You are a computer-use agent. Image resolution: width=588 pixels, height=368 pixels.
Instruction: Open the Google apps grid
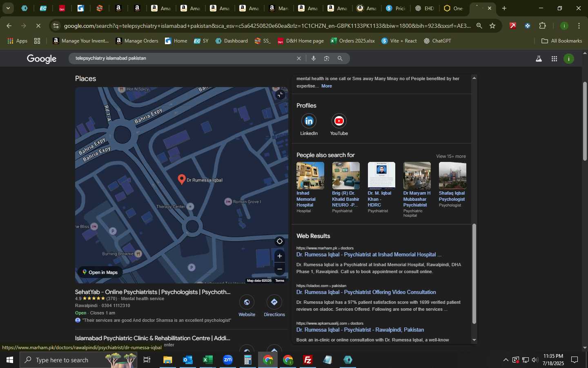point(554,59)
